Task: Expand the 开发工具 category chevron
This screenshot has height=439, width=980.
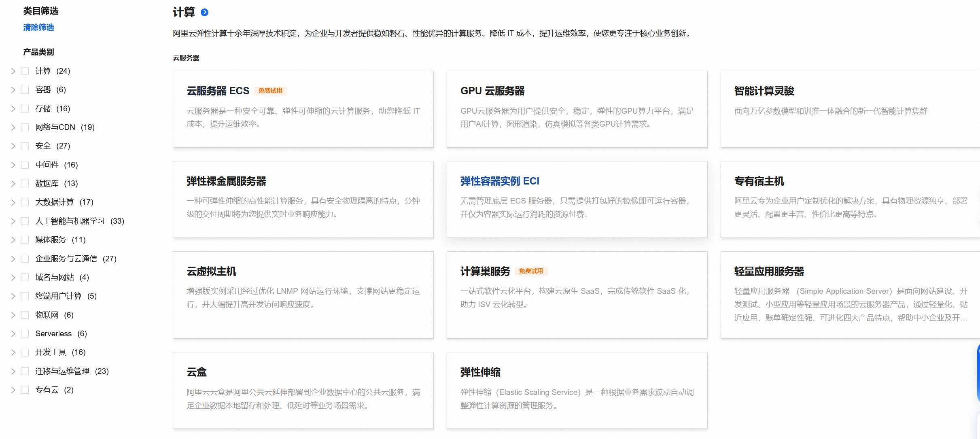Action: (x=13, y=352)
